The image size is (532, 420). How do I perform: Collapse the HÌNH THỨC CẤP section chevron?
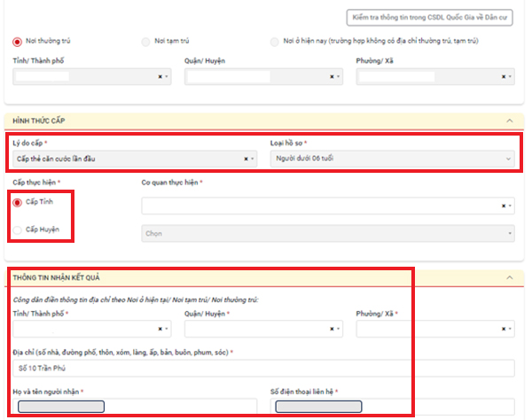(508, 121)
